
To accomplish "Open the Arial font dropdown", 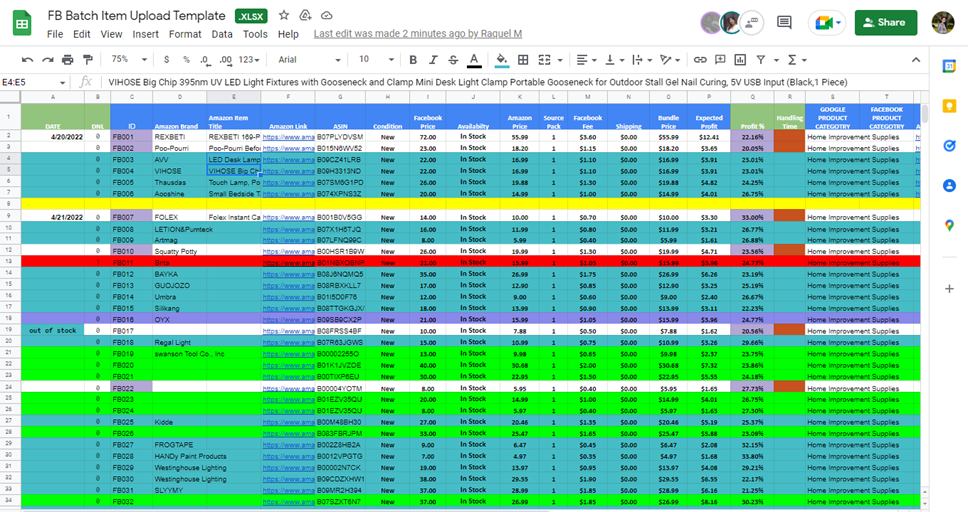I will pyautogui.click(x=309, y=60).
